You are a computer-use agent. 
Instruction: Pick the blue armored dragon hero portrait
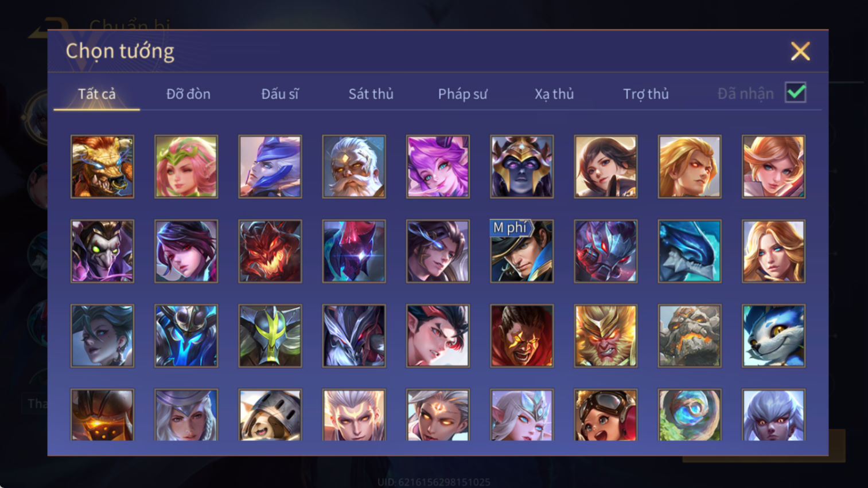tap(689, 251)
